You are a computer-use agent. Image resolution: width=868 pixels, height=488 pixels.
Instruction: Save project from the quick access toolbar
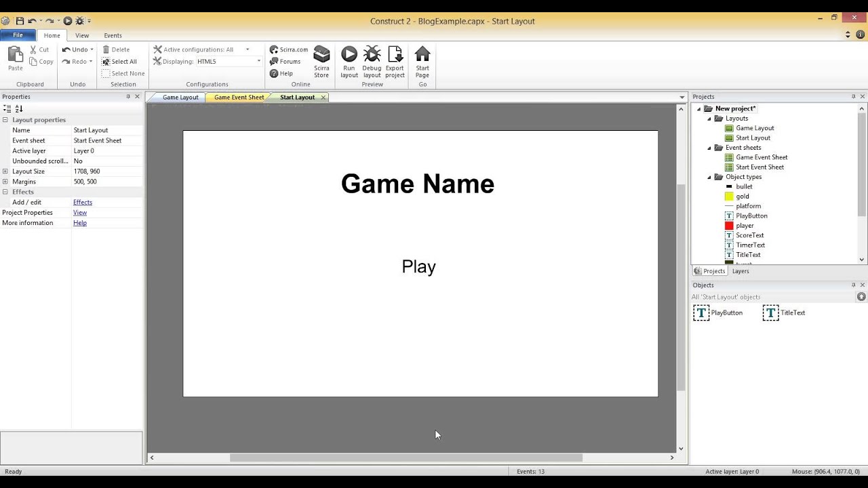click(20, 21)
